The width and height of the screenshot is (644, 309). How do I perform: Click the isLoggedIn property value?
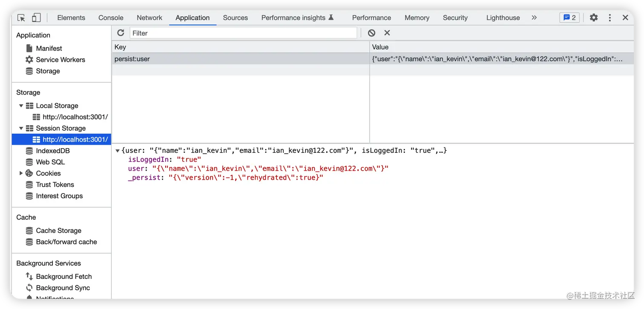pyautogui.click(x=189, y=160)
